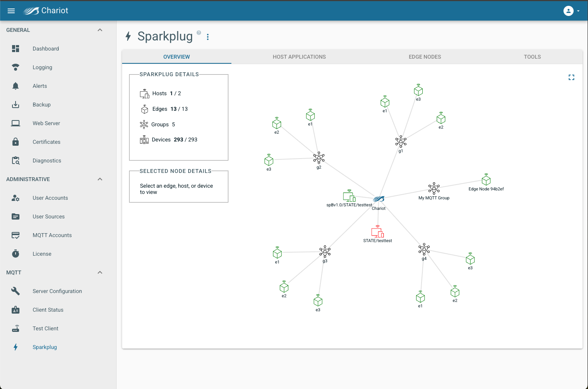
Task: Open Sparkplug three-dot options menu
Action: (x=208, y=37)
